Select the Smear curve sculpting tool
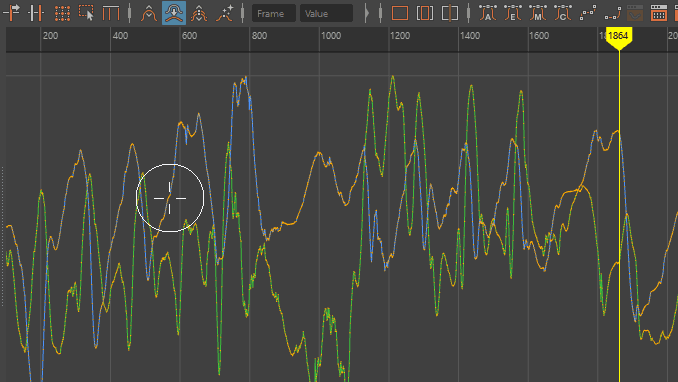678x382 pixels. pos(199,13)
